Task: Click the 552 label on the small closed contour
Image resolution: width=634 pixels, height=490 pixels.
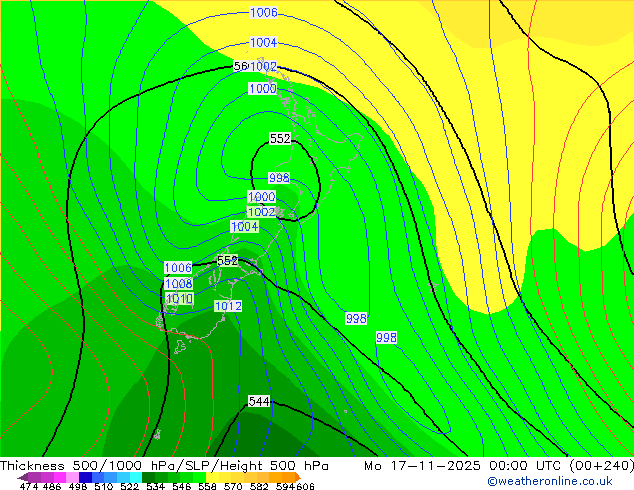Action: pos(280,139)
